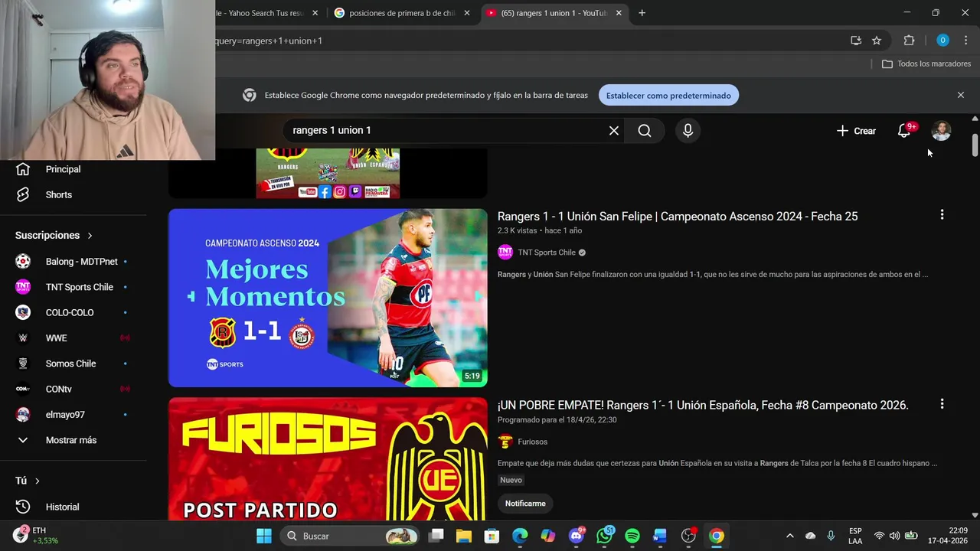The image size is (980, 551).
Task: Open WhatsApp from the taskbar
Action: coord(605,536)
